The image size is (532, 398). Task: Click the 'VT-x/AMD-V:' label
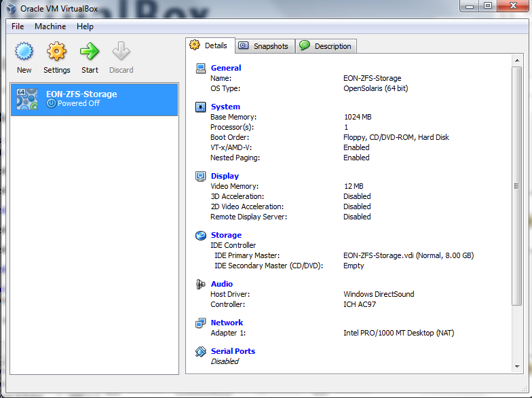coord(231,148)
